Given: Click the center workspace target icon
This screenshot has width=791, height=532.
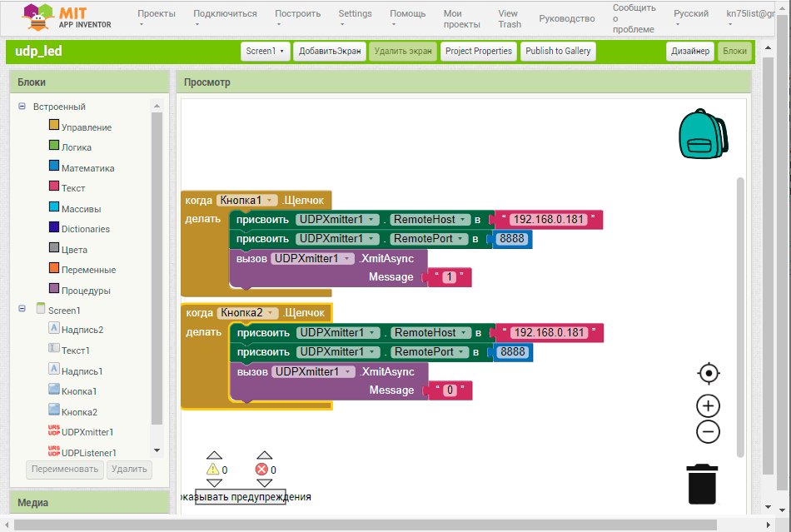Looking at the screenshot, I should click(x=708, y=373).
